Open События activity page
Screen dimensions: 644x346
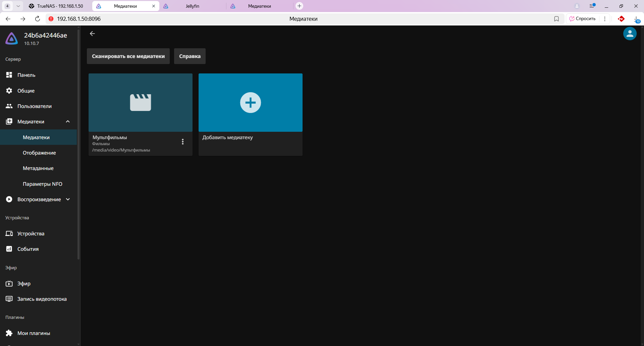coord(28,249)
